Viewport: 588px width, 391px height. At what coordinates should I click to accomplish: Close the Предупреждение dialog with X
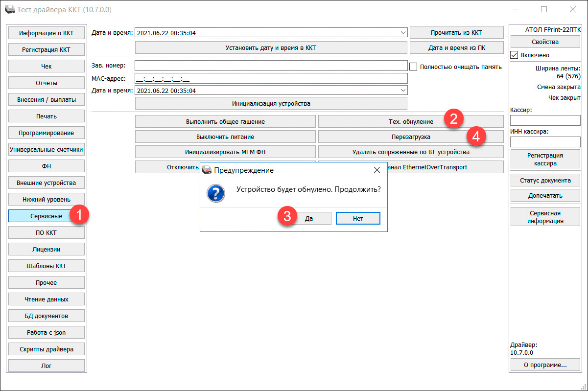376,170
